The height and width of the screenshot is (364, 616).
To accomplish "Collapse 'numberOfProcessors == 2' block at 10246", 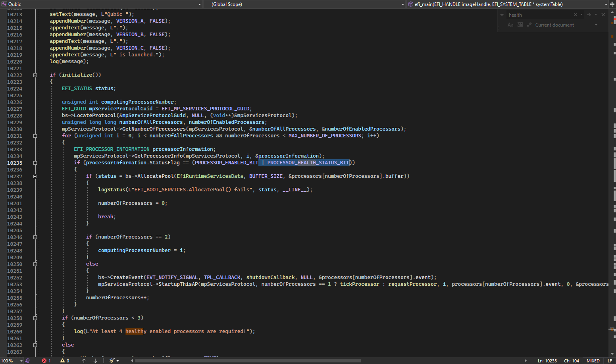I will point(35,237).
